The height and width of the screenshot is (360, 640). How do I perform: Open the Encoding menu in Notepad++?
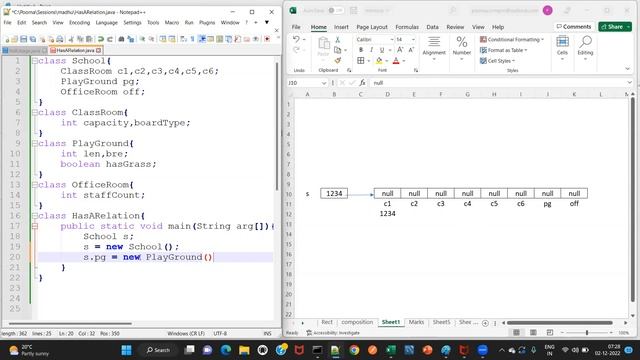[80, 22]
